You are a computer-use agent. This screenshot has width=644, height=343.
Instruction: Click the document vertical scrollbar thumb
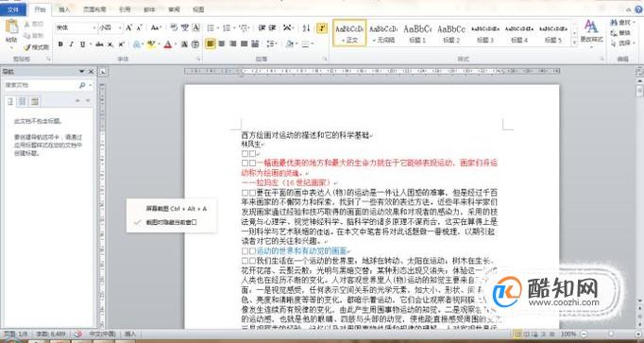[x=639, y=92]
